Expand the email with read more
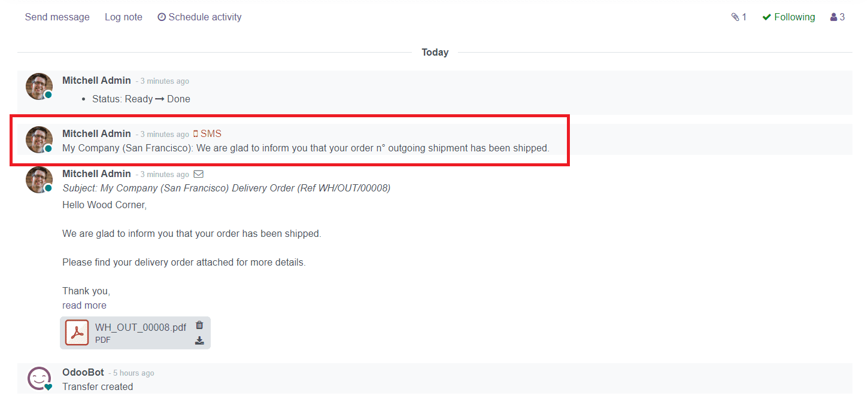868x396 pixels. point(84,305)
